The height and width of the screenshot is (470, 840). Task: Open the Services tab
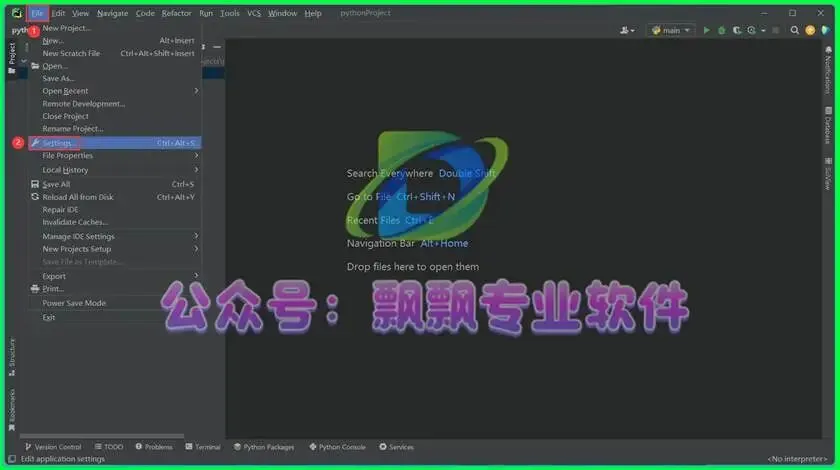point(396,447)
